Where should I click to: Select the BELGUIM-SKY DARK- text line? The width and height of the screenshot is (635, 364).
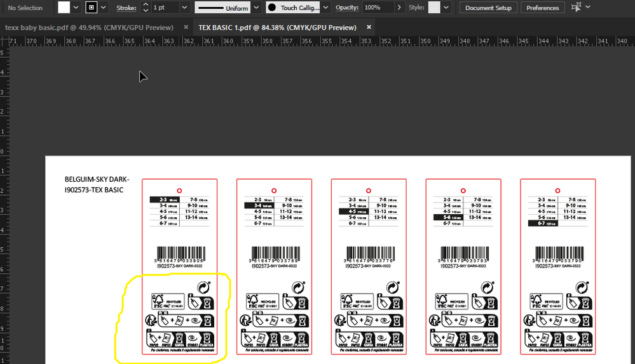point(97,179)
